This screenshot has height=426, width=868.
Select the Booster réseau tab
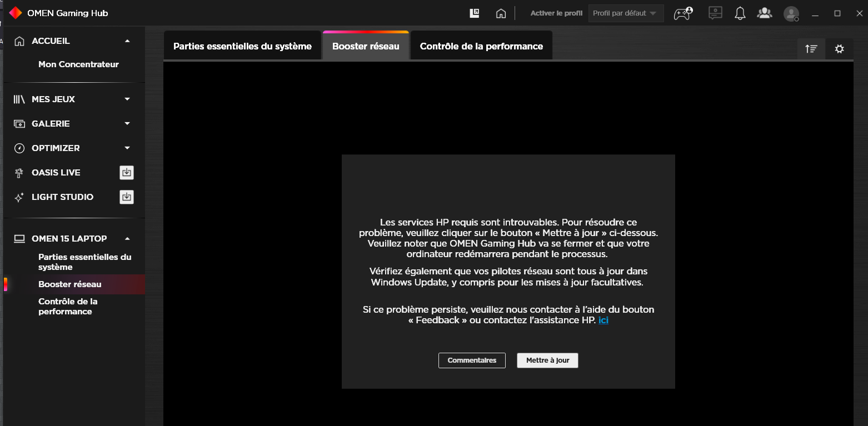click(x=366, y=46)
